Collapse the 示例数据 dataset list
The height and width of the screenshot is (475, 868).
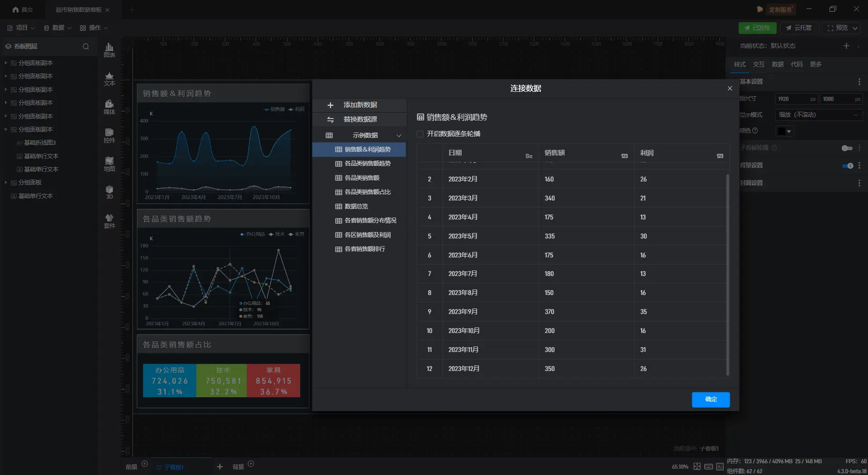tap(399, 135)
